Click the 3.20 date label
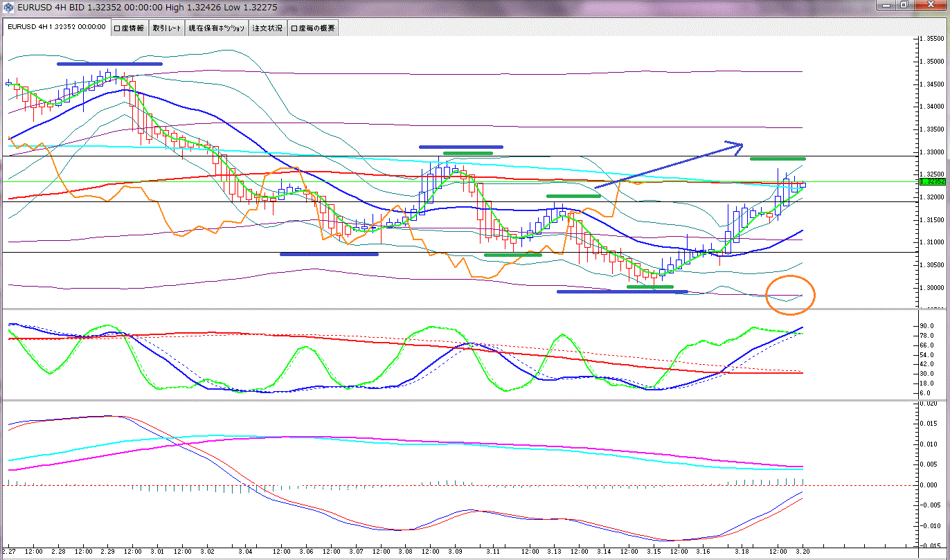This screenshot has height=560, width=950. 803,552
